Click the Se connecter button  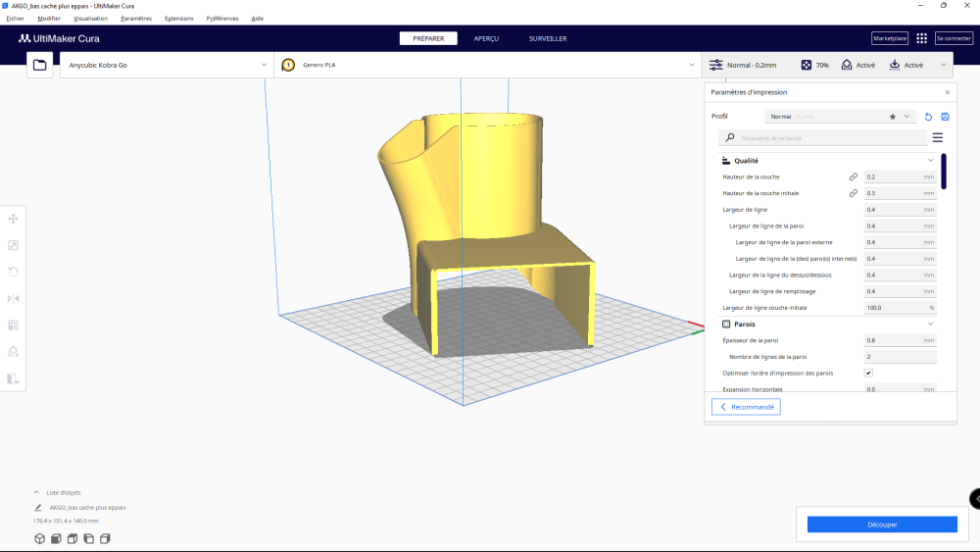click(954, 38)
